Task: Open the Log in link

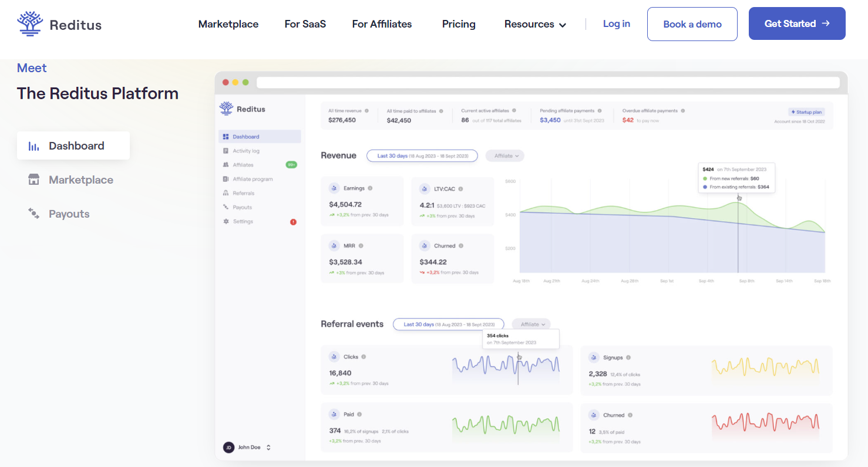Action: click(x=616, y=23)
